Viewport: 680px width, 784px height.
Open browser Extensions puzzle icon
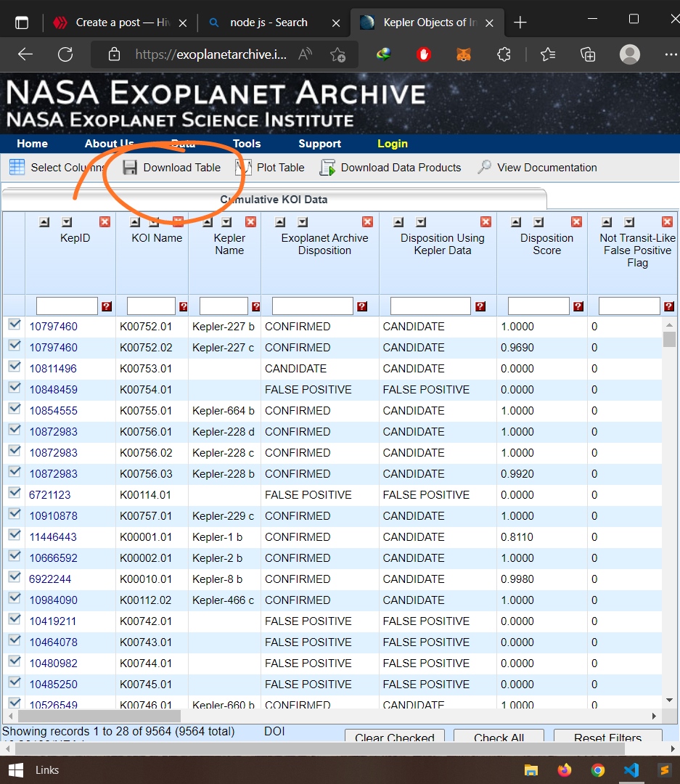click(504, 54)
